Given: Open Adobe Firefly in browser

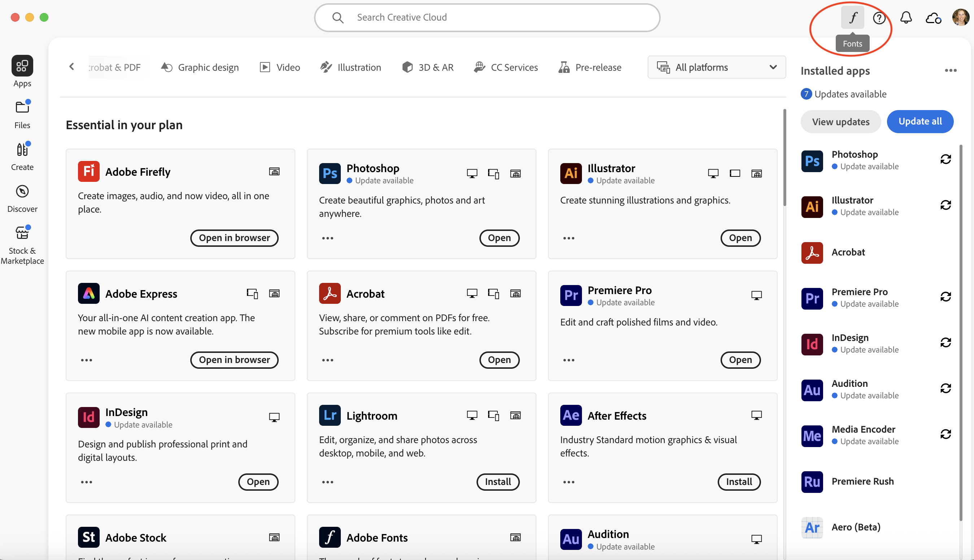Looking at the screenshot, I should click(234, 238).
